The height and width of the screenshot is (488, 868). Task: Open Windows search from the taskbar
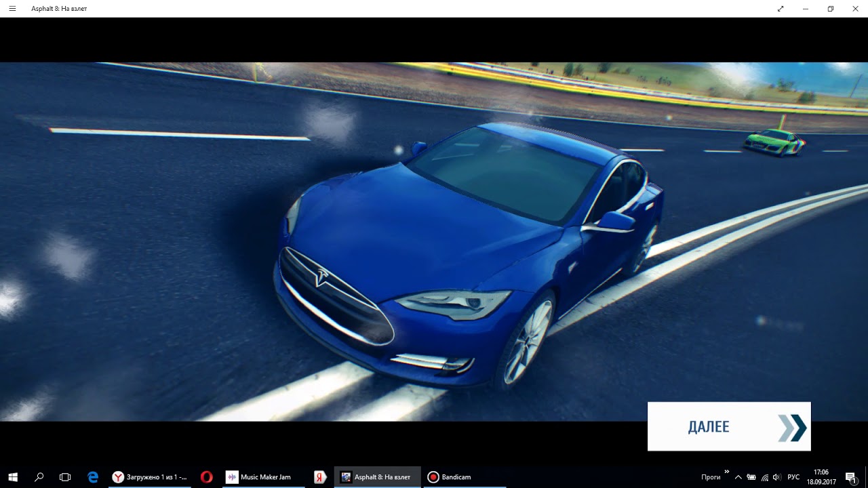39,477
